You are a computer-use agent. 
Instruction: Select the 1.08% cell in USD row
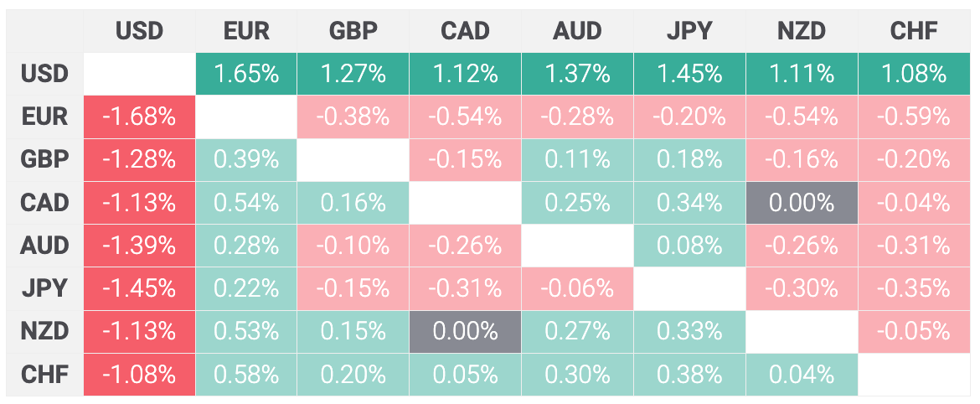point(915,74)
